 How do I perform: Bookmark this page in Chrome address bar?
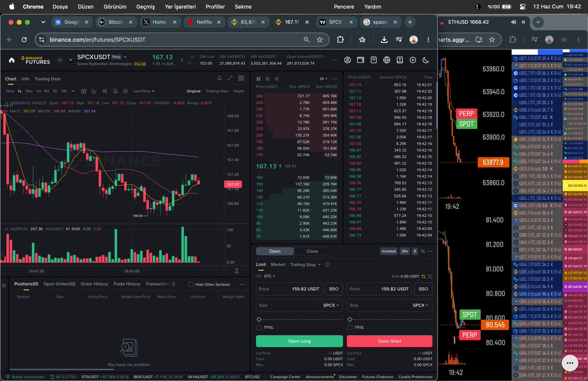tap(319, 40)
